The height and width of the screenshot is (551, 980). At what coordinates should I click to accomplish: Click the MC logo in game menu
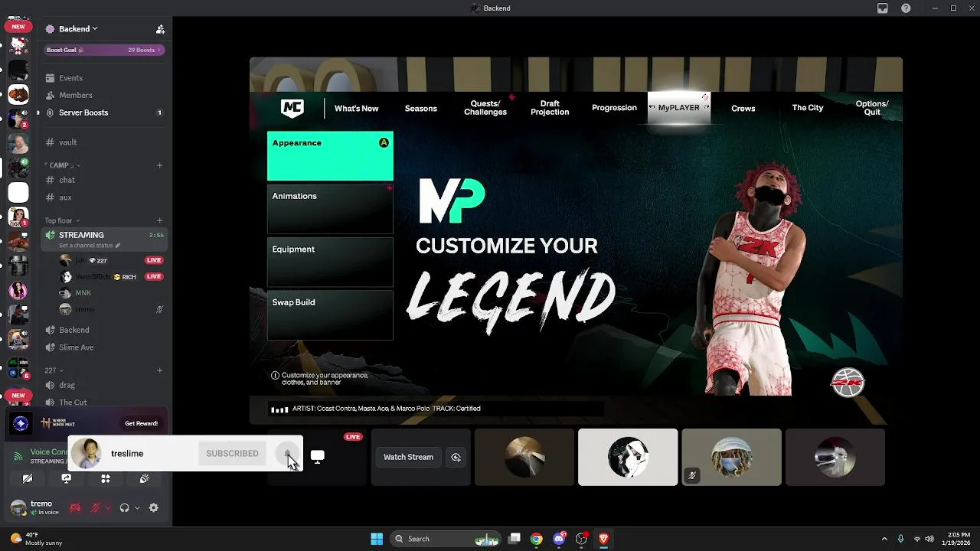(x=292, y=108)
